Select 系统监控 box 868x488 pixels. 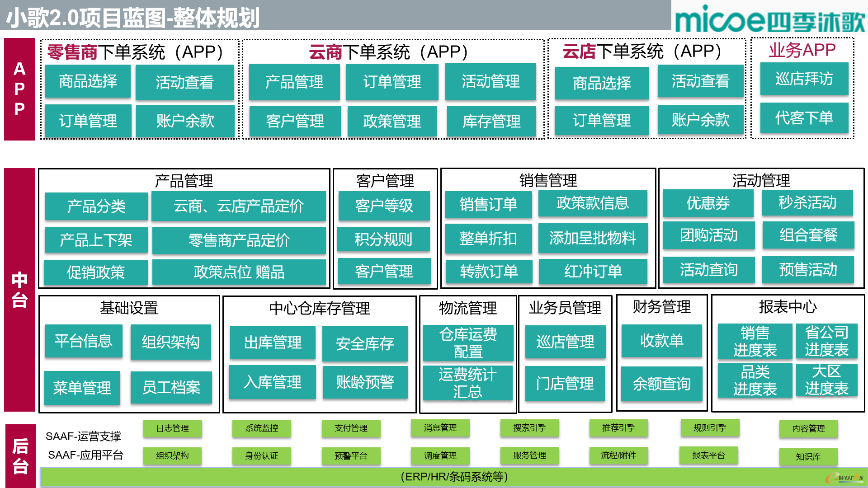point(262,428)
